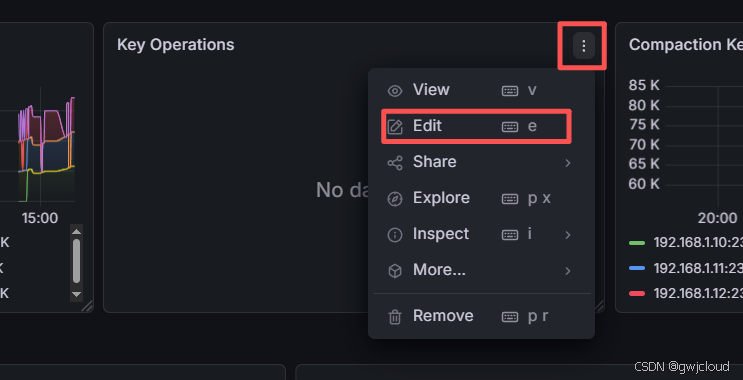
Task: Toggle the 192.168.1.11 blue legend series
Action: 685,268
